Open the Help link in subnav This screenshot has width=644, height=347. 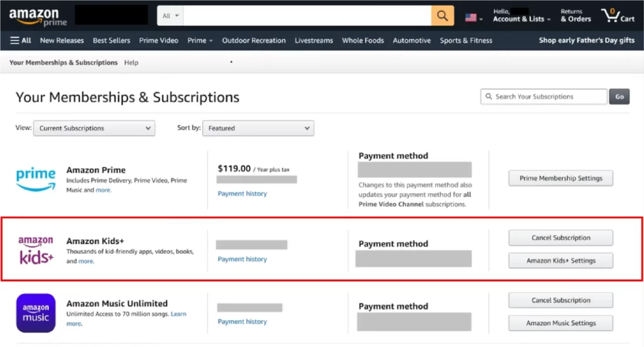[131, 62]
